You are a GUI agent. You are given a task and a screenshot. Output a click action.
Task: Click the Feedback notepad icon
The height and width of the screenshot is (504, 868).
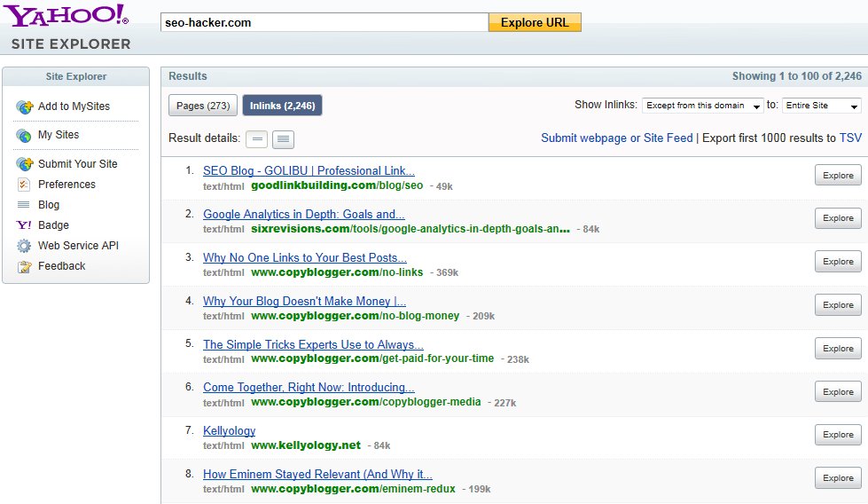(x=24, y=266)
